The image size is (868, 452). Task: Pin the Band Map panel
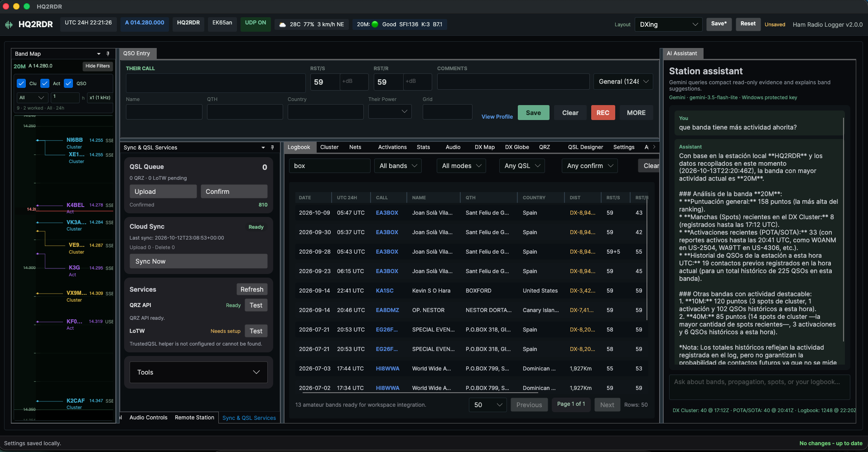108,53
